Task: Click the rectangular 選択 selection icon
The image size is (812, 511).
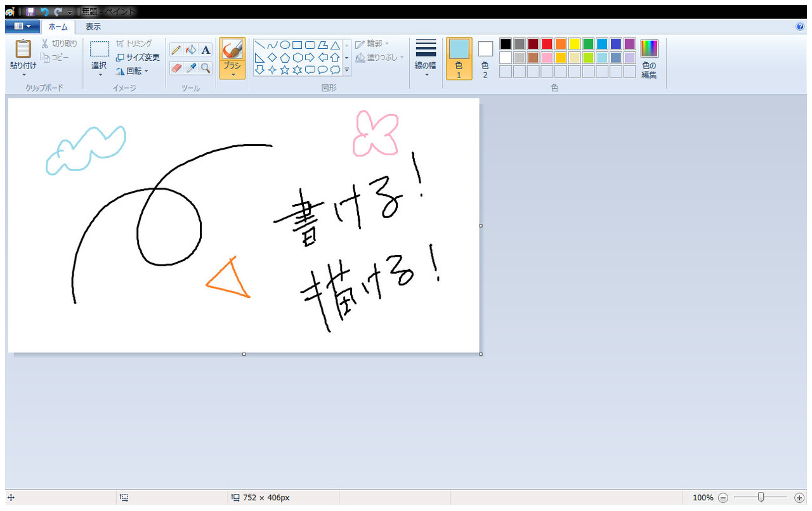Action: coord(100,49)
